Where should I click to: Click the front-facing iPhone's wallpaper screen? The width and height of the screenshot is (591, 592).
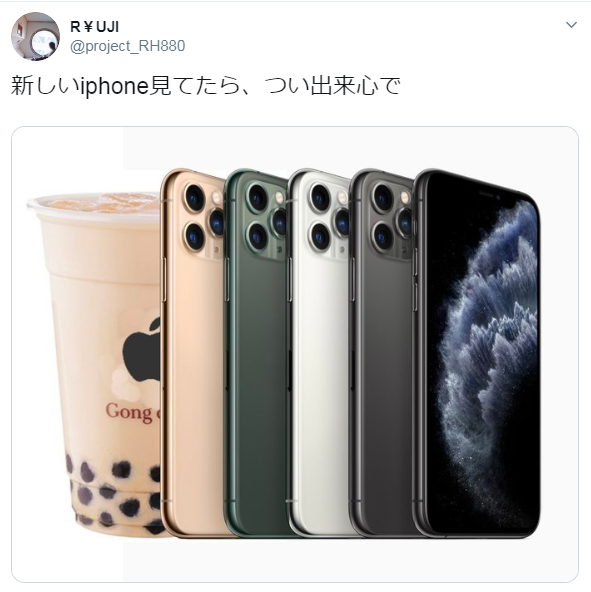pyautogui.click(x=481, y=359)
